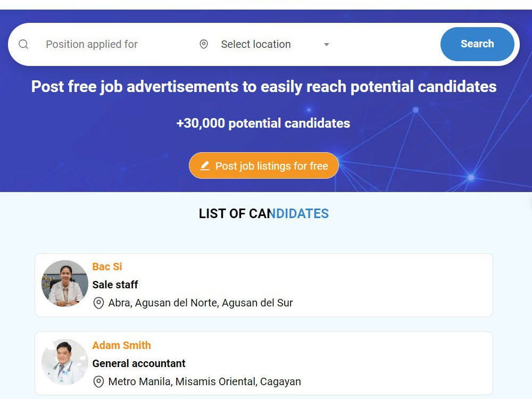Click the LIST OF CANDIDATES heading
532x399 pixels.
(x=264, y=214)
